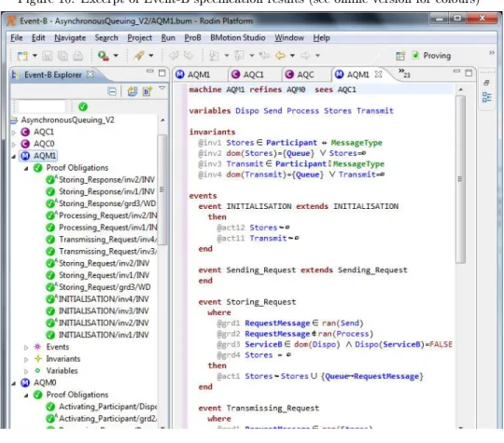This screenshot has height=443, width=504.
Task: Click the Open Perspective icon beside Proving
Action: point(400,56)
